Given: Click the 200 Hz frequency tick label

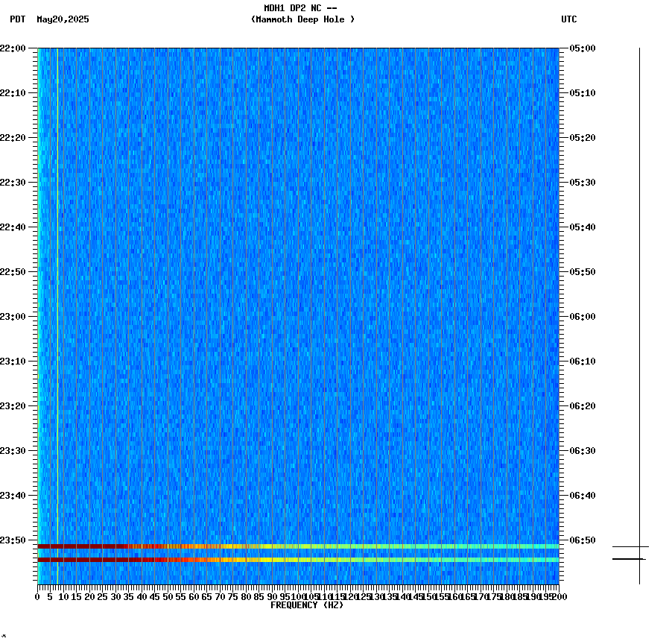Looking at the screenshot, I should pos(560,596).
